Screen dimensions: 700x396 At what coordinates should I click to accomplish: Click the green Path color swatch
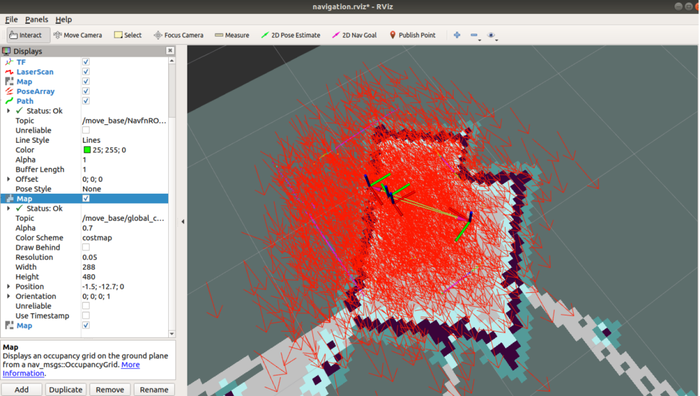87,150
